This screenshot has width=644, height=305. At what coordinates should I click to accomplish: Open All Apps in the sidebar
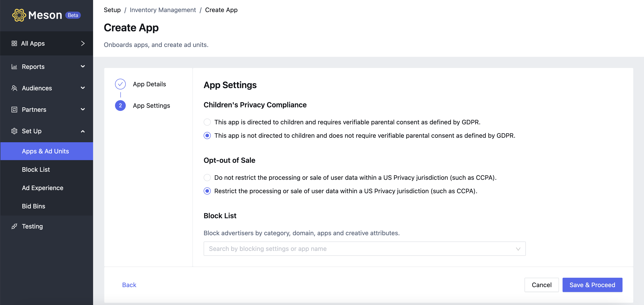coord(47,43)
